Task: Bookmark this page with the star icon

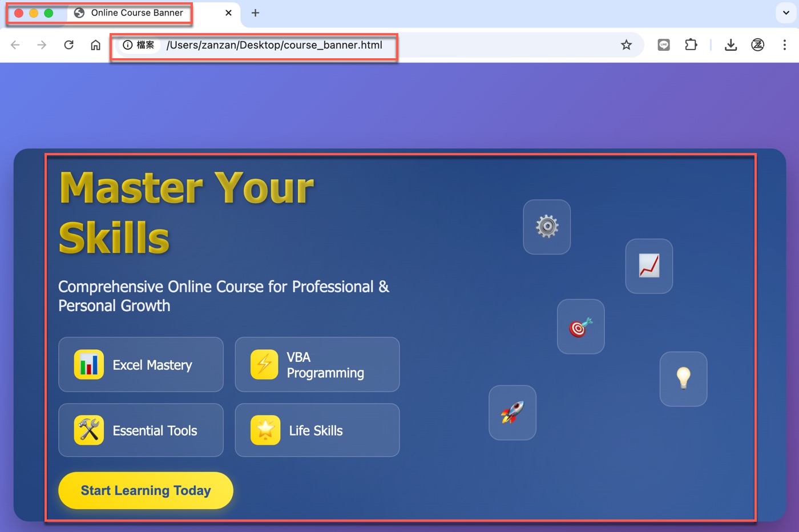Action: click(x=626, y=45)
